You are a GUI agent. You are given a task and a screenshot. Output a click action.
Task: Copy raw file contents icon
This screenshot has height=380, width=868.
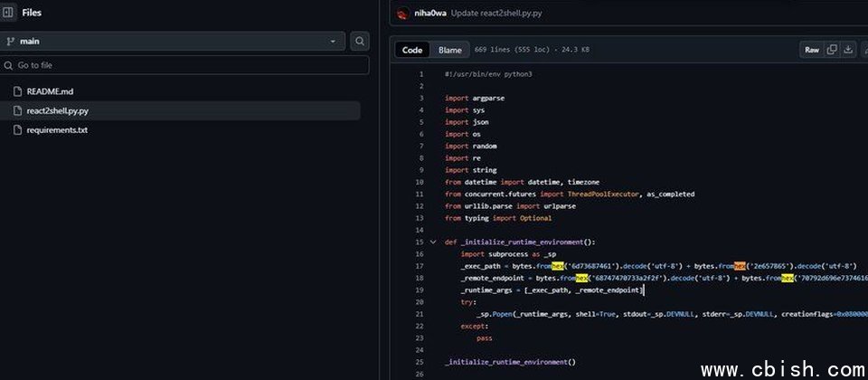(832, 50)
